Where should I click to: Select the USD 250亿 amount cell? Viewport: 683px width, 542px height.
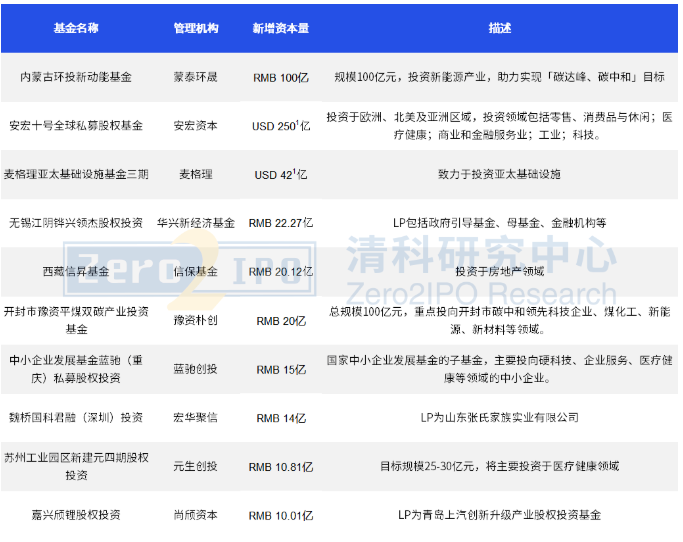click(281, 126)
